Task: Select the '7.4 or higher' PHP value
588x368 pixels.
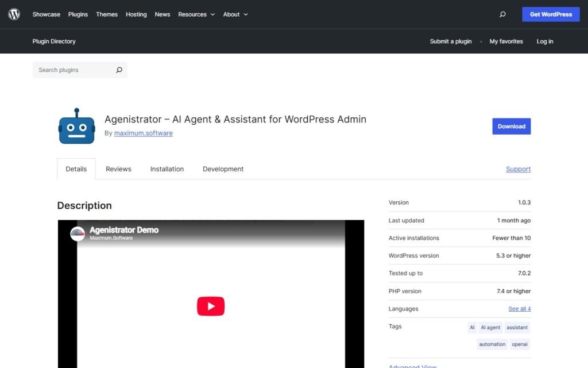Action: [514, 291]
